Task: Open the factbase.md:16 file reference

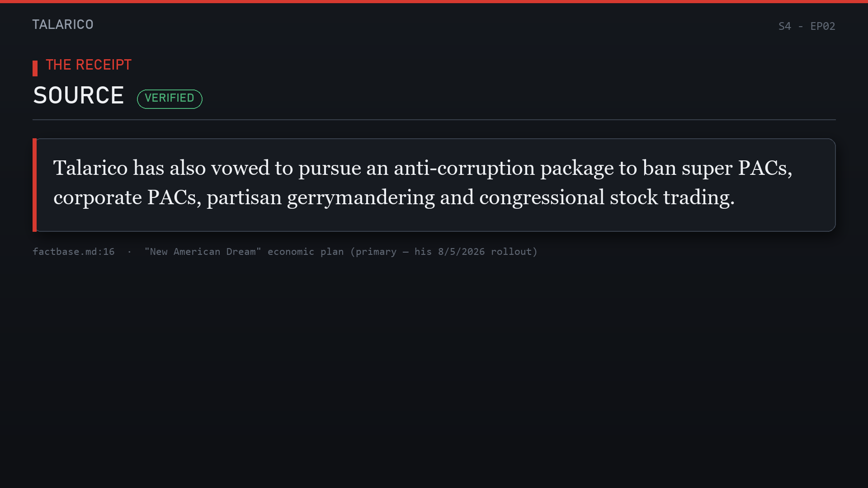Action: pyautogui.click(x=74, y=252)
